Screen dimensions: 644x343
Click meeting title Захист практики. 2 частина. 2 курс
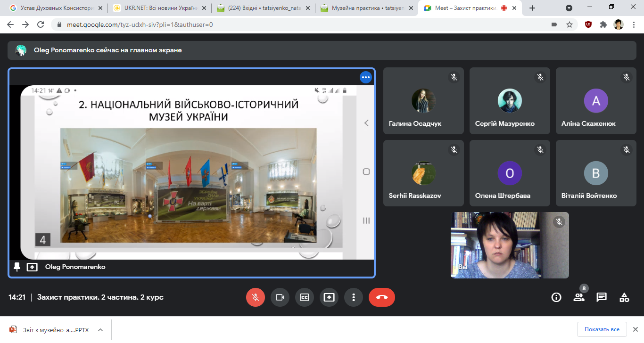pyautogui.click(x=100, y=297)
